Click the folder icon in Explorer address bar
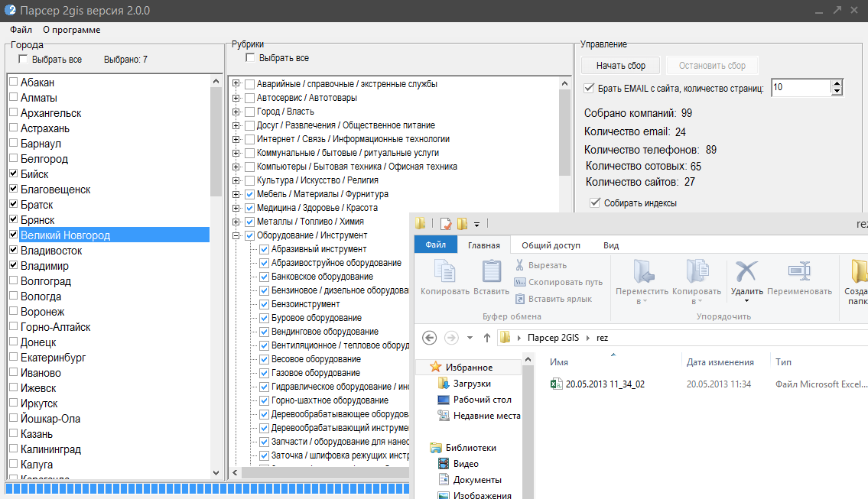 point(505,338)
